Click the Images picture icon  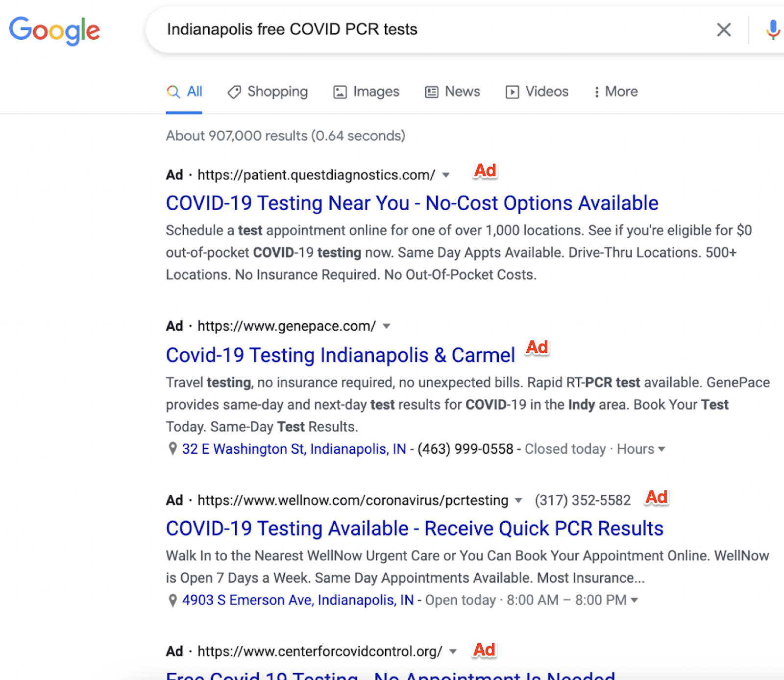coord(340,92)
